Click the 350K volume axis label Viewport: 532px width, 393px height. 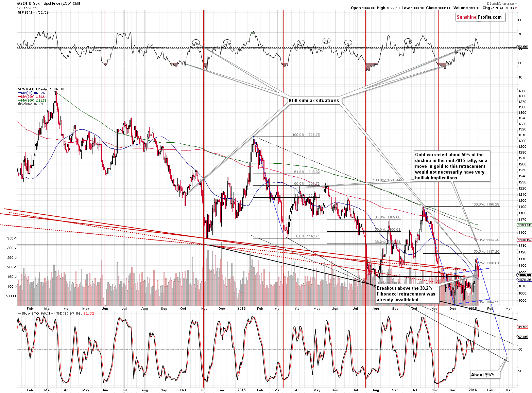coord(12,238)
